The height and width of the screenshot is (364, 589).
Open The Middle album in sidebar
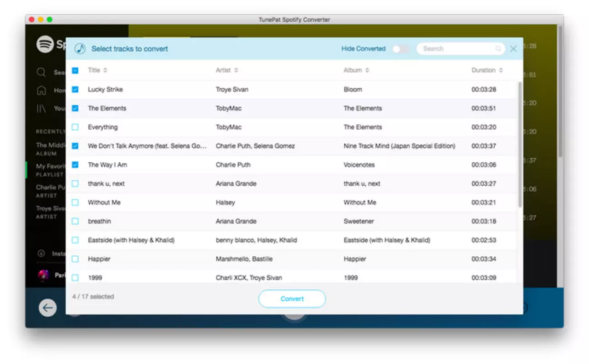coord(51,149)
